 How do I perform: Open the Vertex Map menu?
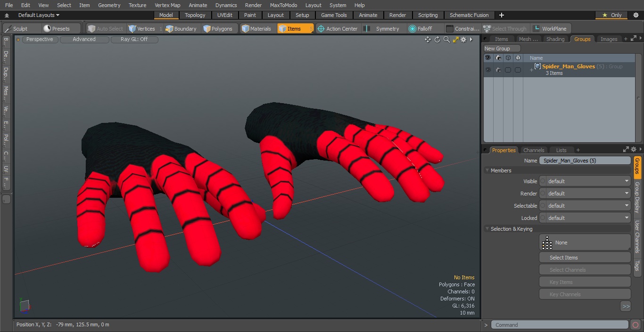[x=167, y=5]
